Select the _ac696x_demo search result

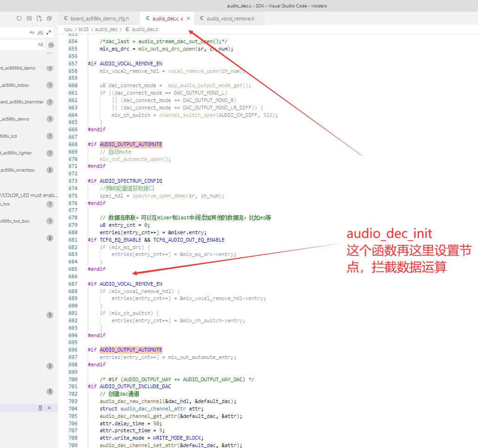[x=15, y=119]
